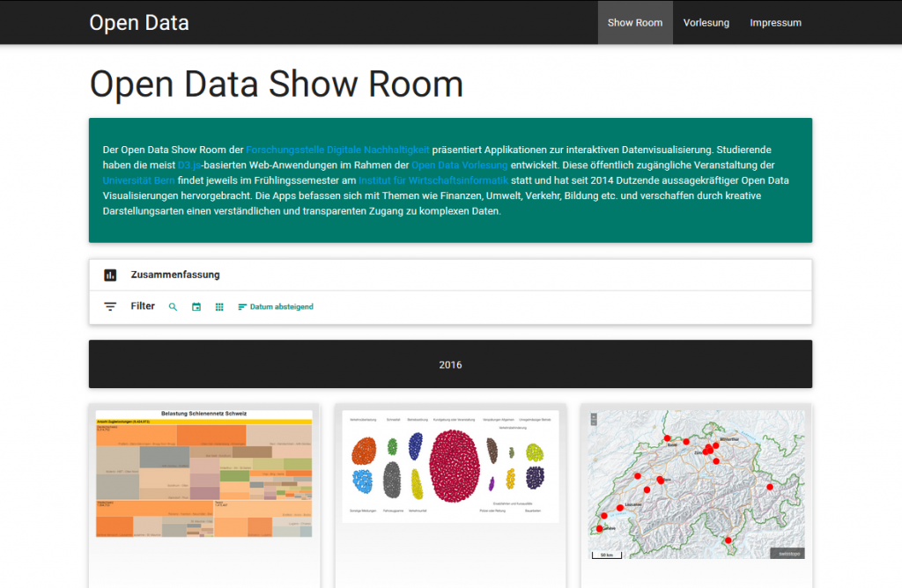Click the 2016 year header bar
The width and height of the screenshot is (902, 588).
[x=450, y=364]
